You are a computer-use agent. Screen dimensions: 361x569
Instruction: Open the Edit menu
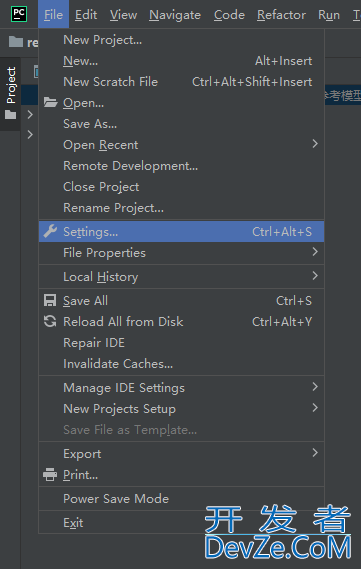(x=86, y=15)
